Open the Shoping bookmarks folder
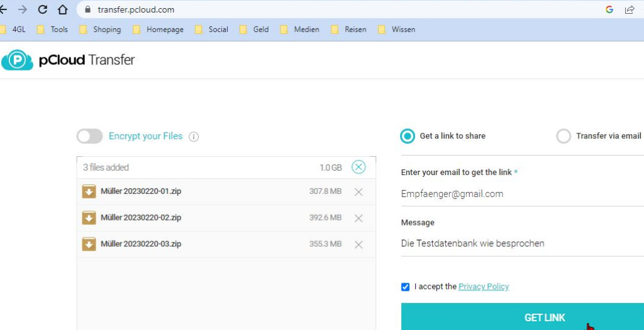Viewport: 644px width, 330px height. coord(100,30)
